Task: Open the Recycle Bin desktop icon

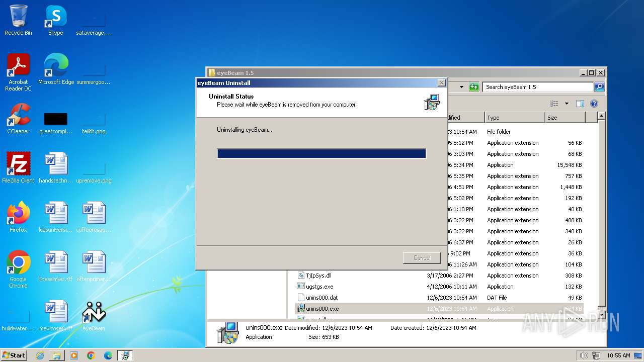Action: point(18,20)
